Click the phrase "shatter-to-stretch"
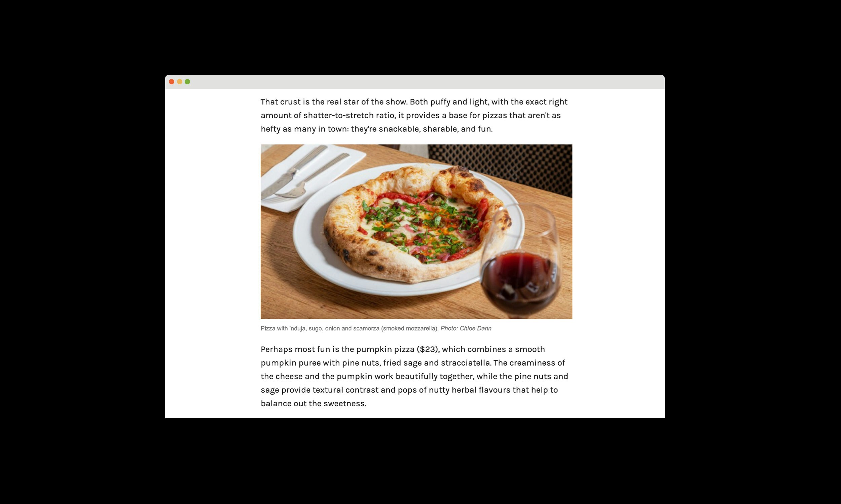 point(338,116)
